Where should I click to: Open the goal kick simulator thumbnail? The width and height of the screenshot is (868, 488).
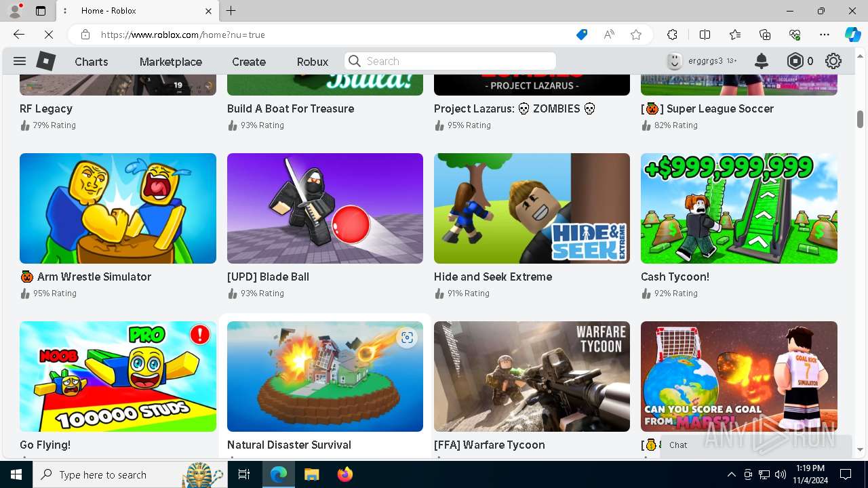[x=739, y=376]
